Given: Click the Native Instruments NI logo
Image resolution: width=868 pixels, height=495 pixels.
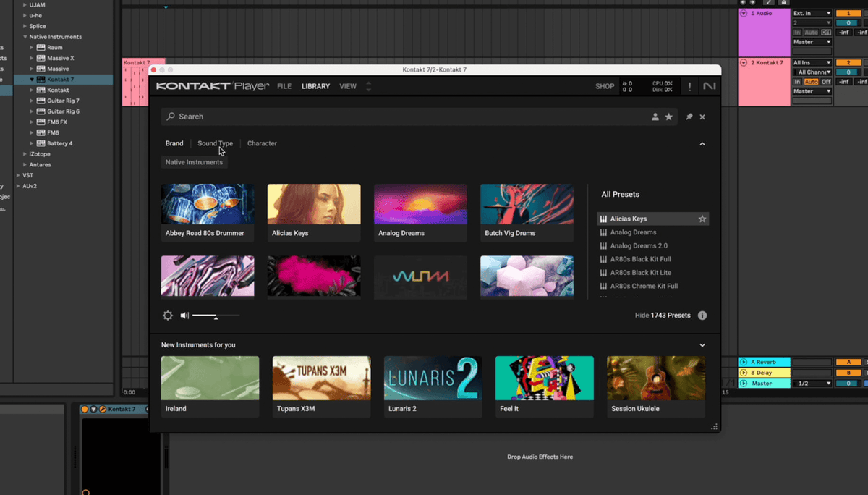Looking at the screenshot, I should click(709, 86).
